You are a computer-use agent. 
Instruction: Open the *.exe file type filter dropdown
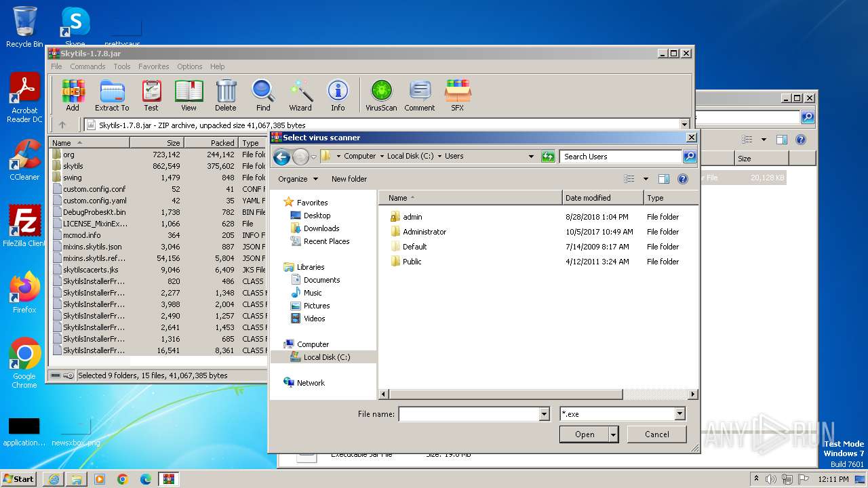pyautogui.click(x=680, y=414)
